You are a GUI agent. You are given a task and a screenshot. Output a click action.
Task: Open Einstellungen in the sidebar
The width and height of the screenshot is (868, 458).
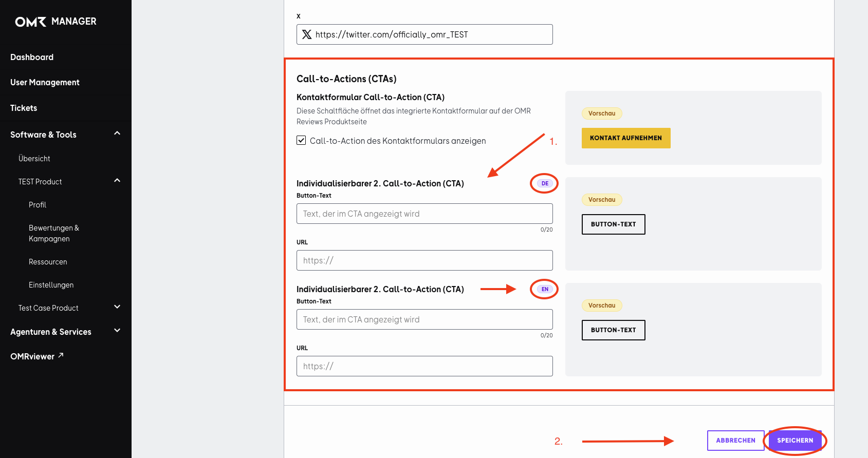tap(51, 285)
